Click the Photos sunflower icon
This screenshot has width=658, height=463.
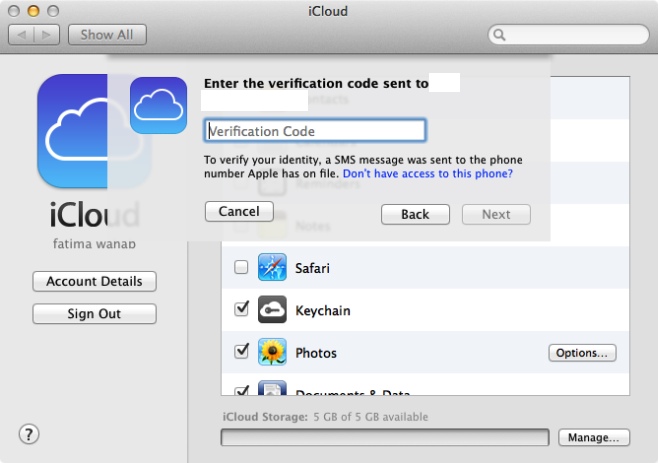pos(272,352)
